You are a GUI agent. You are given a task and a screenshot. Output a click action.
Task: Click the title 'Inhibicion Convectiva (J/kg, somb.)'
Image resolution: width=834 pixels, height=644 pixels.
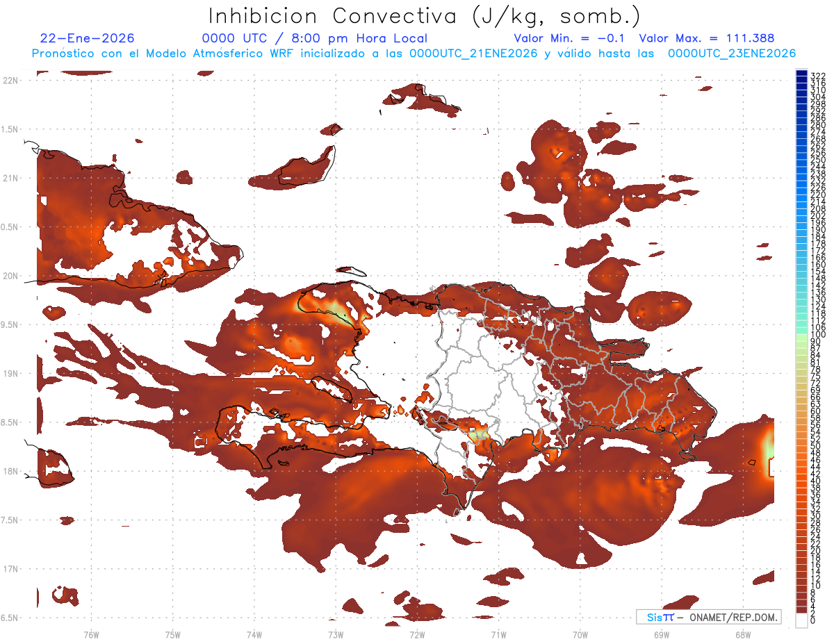point(425,16)
